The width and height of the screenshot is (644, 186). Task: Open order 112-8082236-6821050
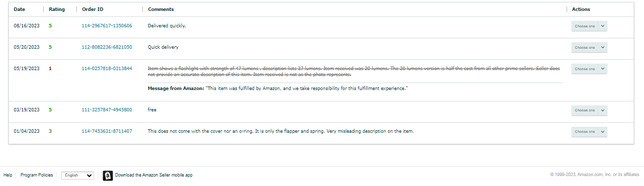[x=107, y=47]
